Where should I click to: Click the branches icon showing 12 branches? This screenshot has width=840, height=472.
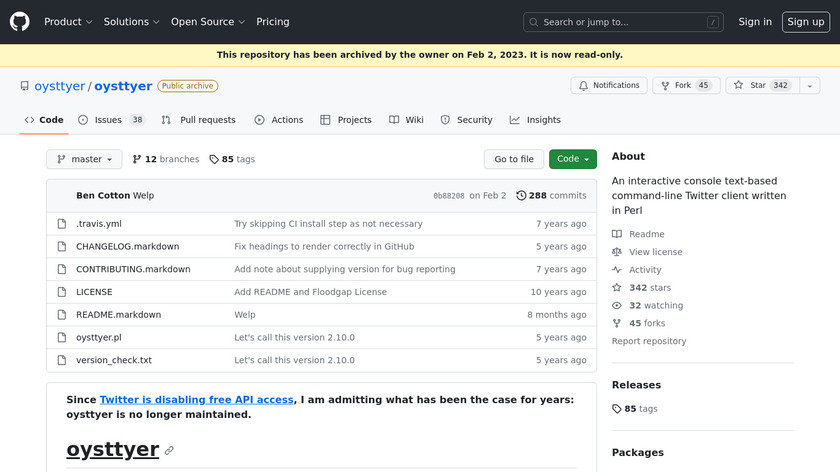click(137, 159)
